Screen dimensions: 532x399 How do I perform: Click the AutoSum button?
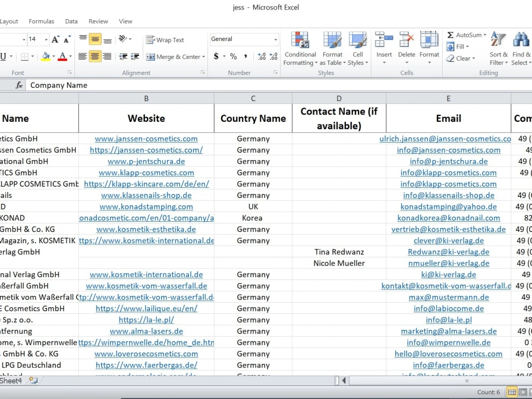click(464, 35)
